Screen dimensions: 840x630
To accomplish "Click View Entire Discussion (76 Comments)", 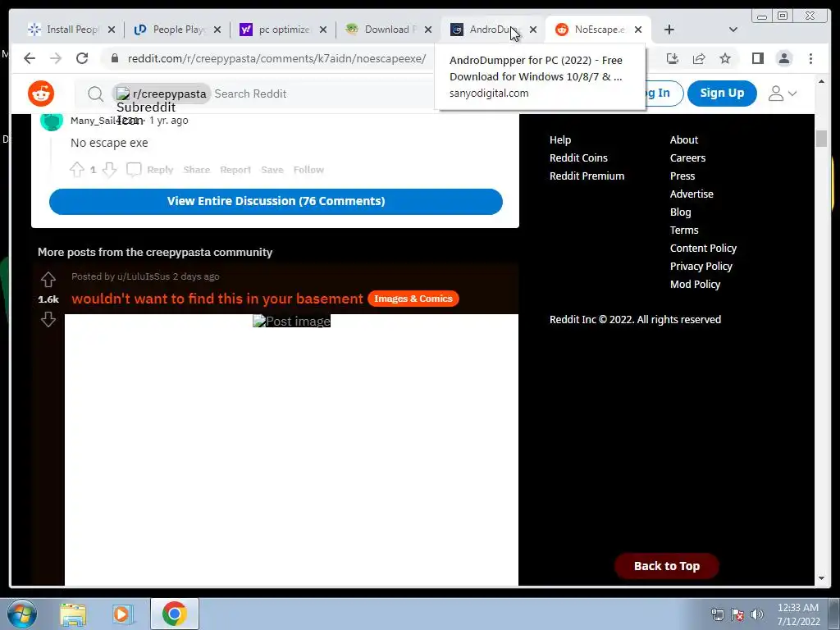I will [x=276, y=202].
